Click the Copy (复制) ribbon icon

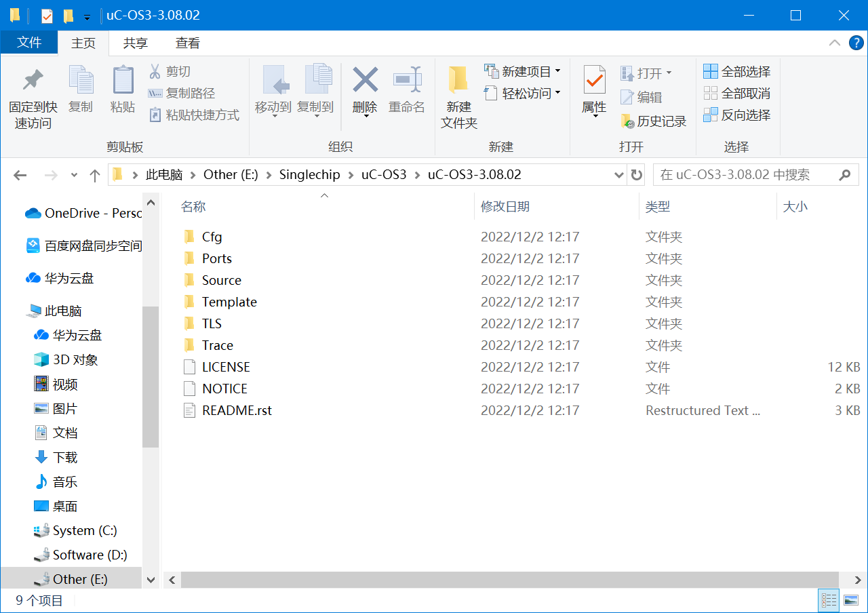81,80
